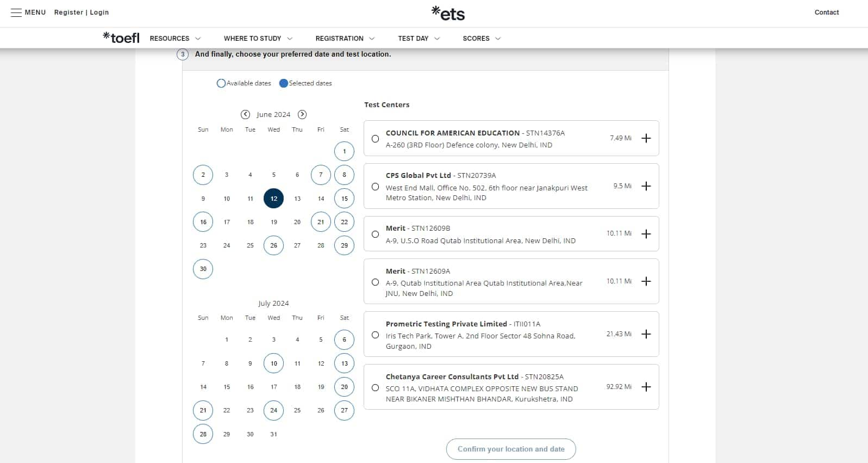Image resolution: width=868 pixels, height=463 pixels.
Task: Click the TOEFL logo
Action: pos(121,38)
